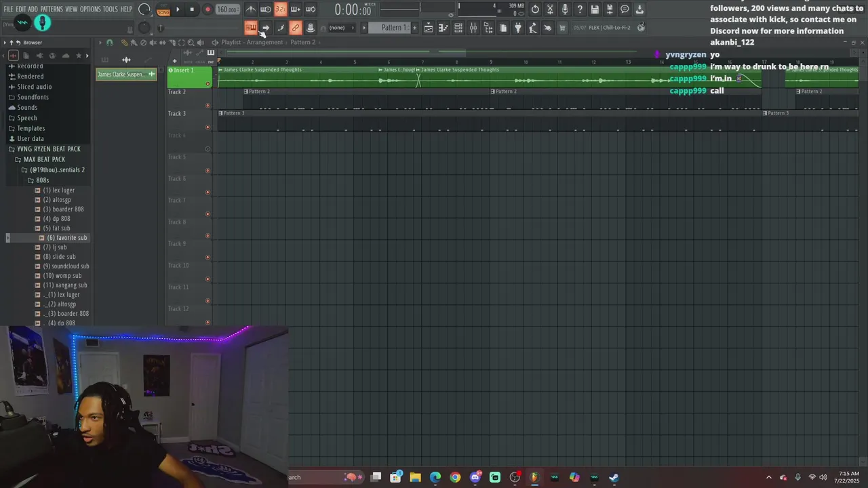The width and height of the screenshot is (868, 488).
Task: Open the FILE menu
Action: pyautogui.click(x=8, y=9)
